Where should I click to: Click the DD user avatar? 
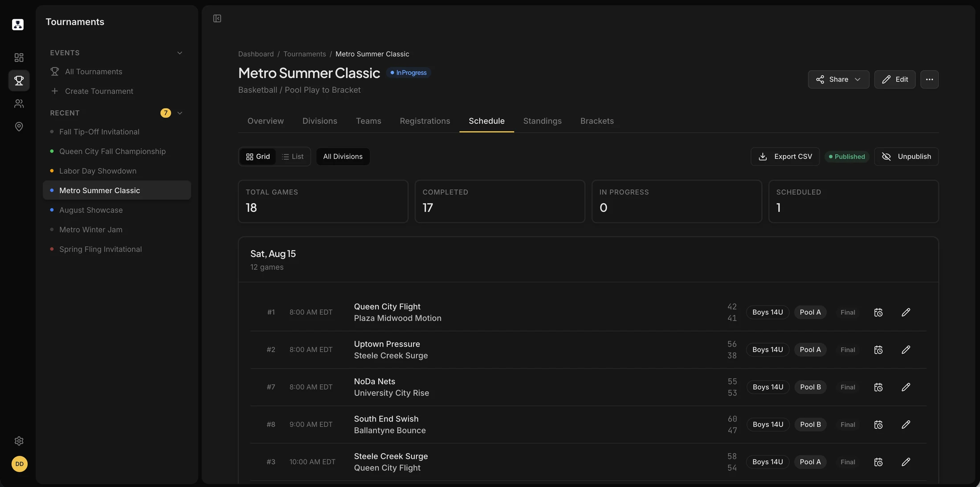pos(19,464)
